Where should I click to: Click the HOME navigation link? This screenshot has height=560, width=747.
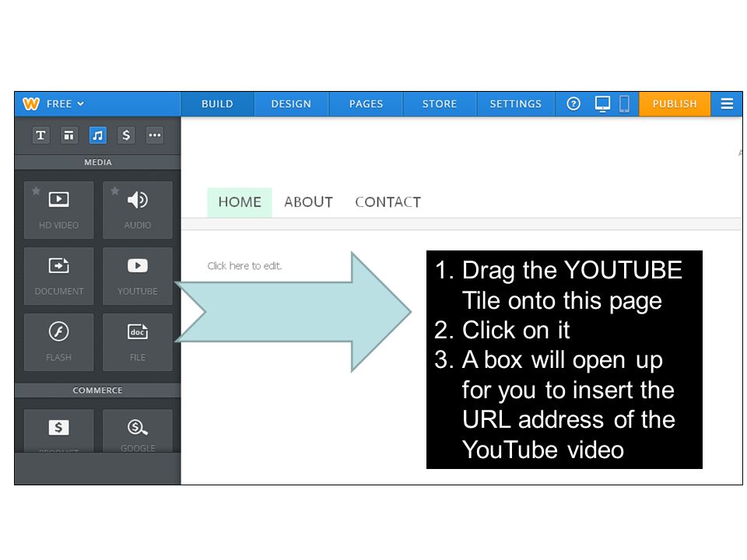[240, 202]
